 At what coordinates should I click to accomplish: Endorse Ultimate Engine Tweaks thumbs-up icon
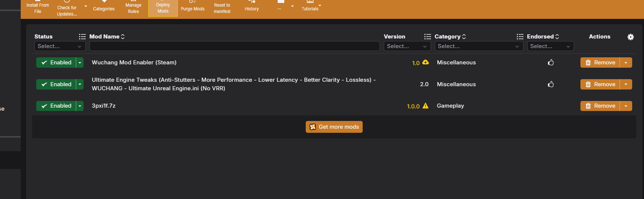pos(551,84)
